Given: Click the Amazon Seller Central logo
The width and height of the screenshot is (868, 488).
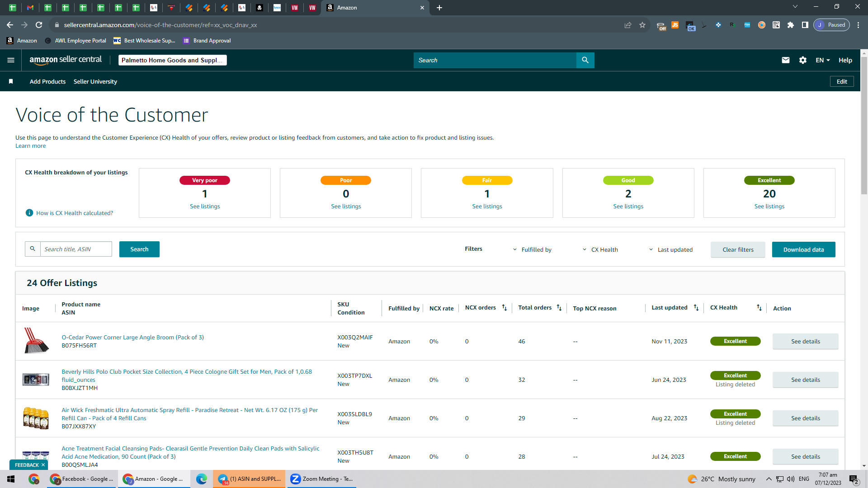Looking at the screenshot, I should (x=66, y=60).
